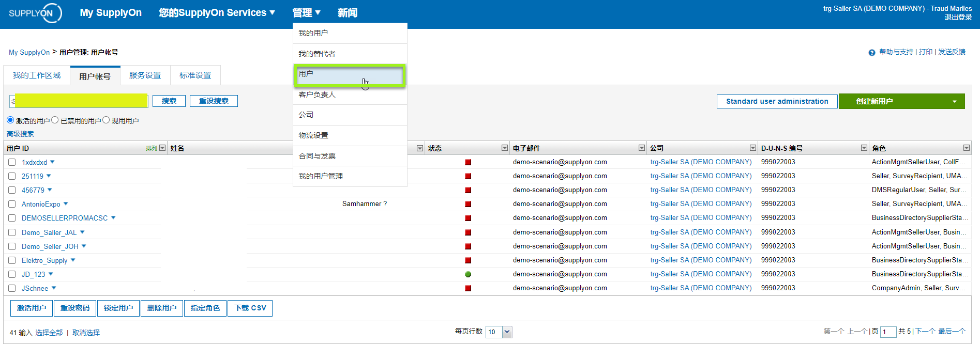Viewport: 980px width, 345px height.
Task: Go to the 新闻 navigation item
Action: 348,13
